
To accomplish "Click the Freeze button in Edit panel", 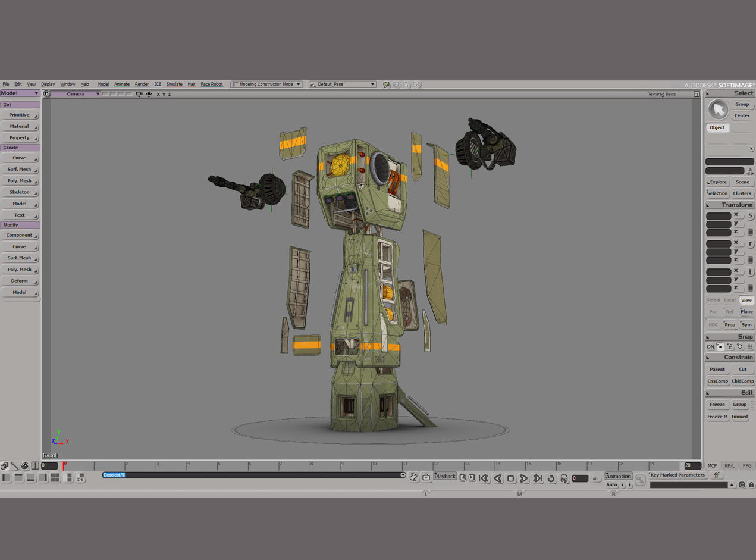I will [717, 405].
